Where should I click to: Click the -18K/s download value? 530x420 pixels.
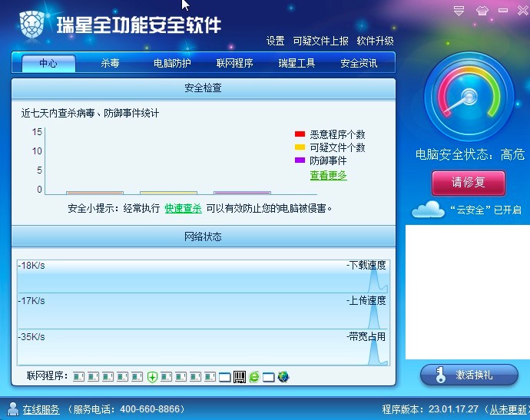coord(31,266)
